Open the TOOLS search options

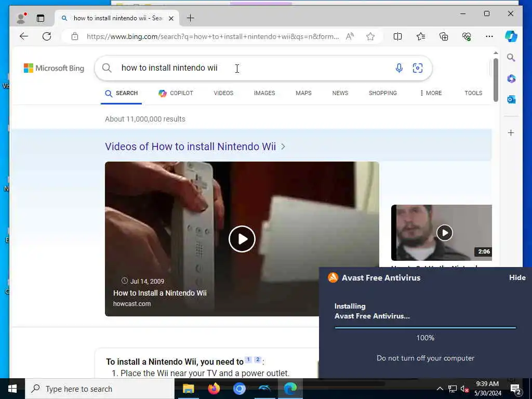[473, 94]
